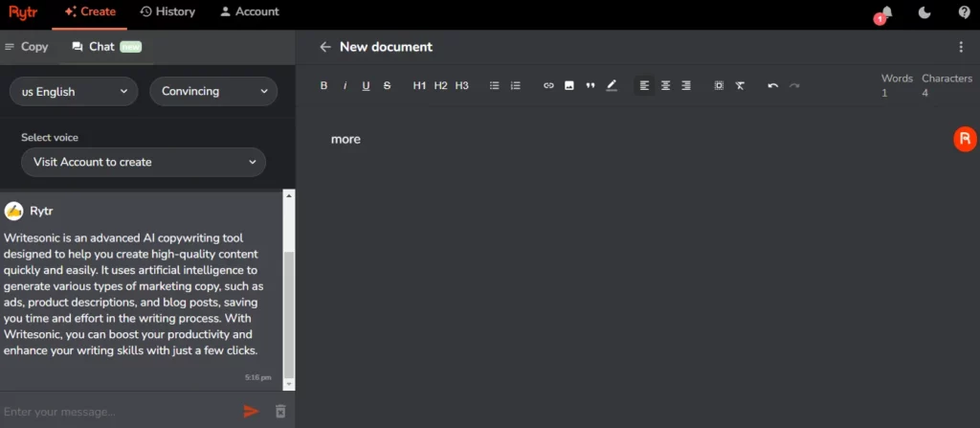Toggle bold formatting
The height and width of the screenshot is (428, 980).
click(x=323, y=86)
